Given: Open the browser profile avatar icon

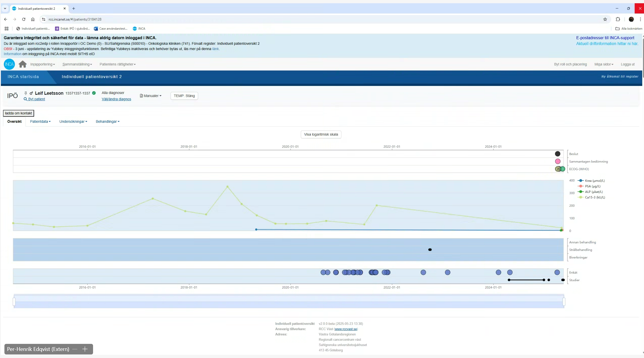Looking at the screenshot, I should click(x=631, y=19).
